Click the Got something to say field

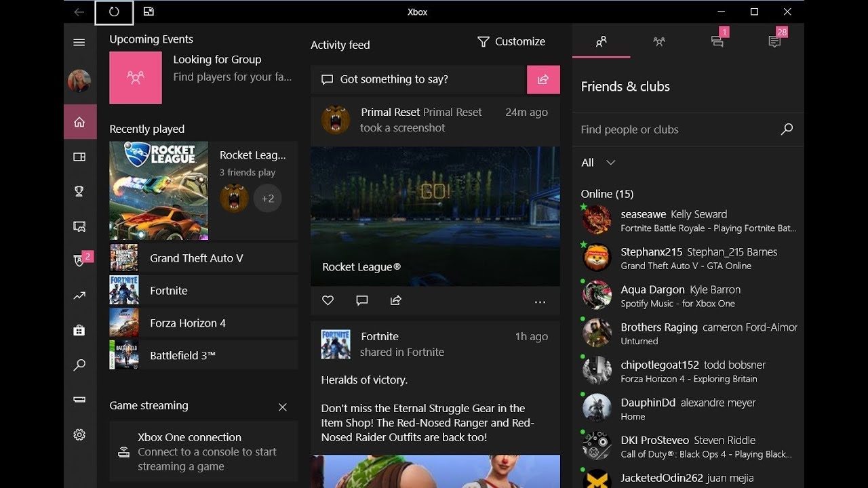418,79
